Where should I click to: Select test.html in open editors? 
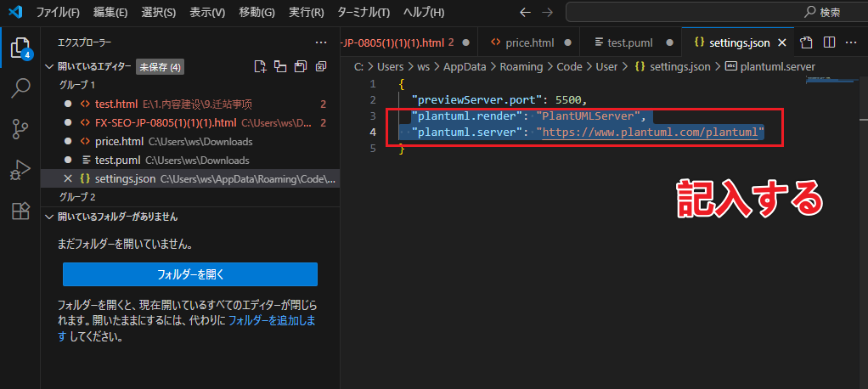pos(190,104)
